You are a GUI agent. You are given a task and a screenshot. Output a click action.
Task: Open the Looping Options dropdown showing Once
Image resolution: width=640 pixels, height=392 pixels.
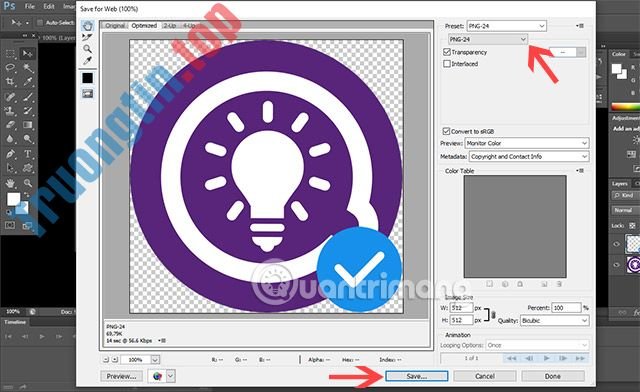coord(537,345)
